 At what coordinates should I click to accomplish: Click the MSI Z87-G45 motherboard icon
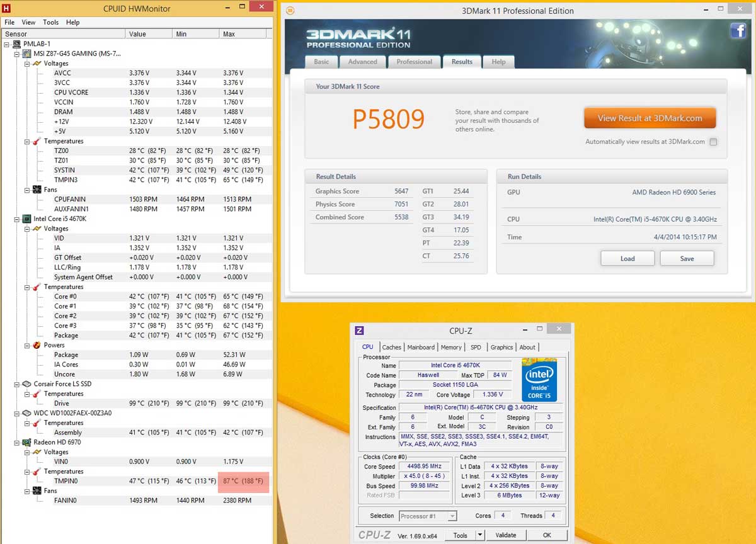(x=27, y=54)
